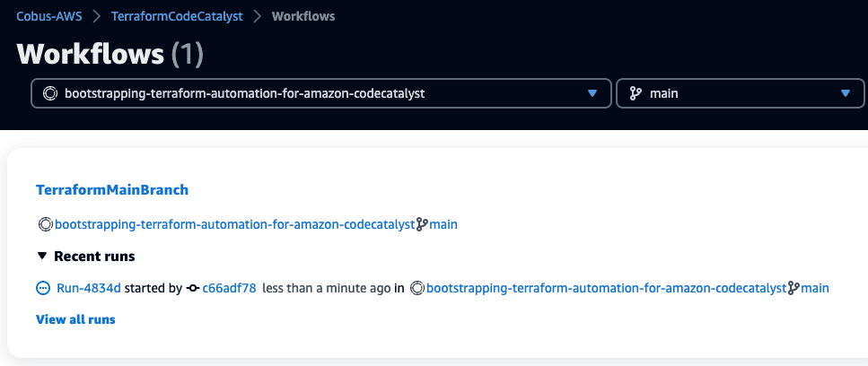Viewport: 868px width, 366px height.
Task: Click repository icon in the recent run row
Action: (417, 288)
